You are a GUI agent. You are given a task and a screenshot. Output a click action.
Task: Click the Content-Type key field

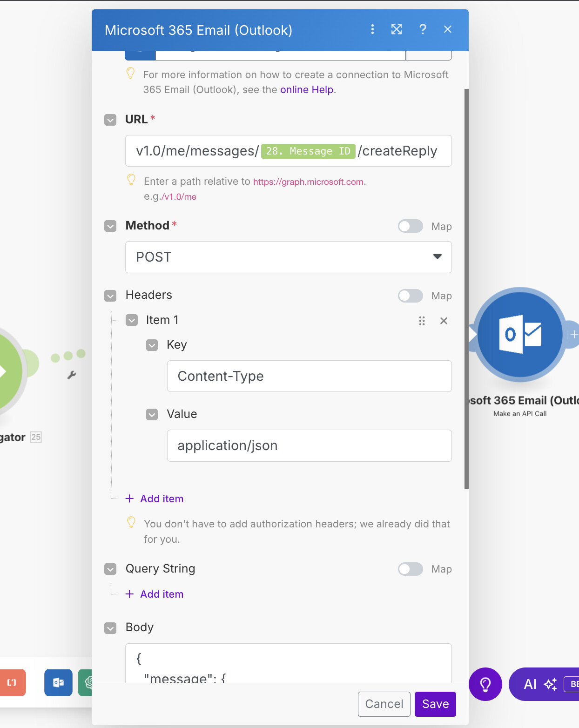click(309, 376)
